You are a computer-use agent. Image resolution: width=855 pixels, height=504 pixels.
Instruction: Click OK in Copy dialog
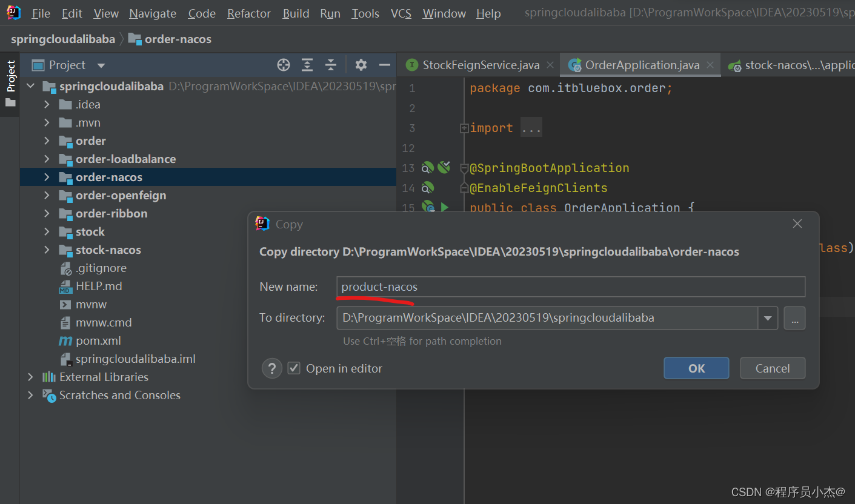[x=696, y=368]
